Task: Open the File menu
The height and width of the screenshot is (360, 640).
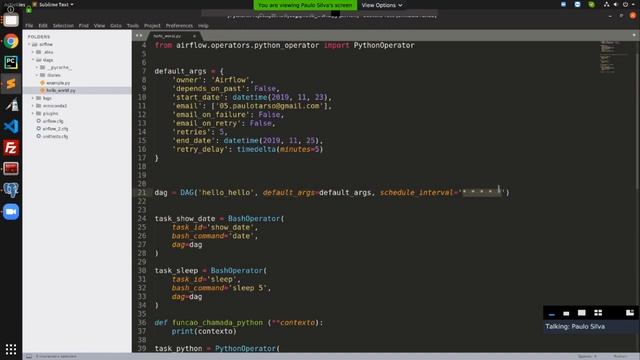Action: click(x=29, y=25)
